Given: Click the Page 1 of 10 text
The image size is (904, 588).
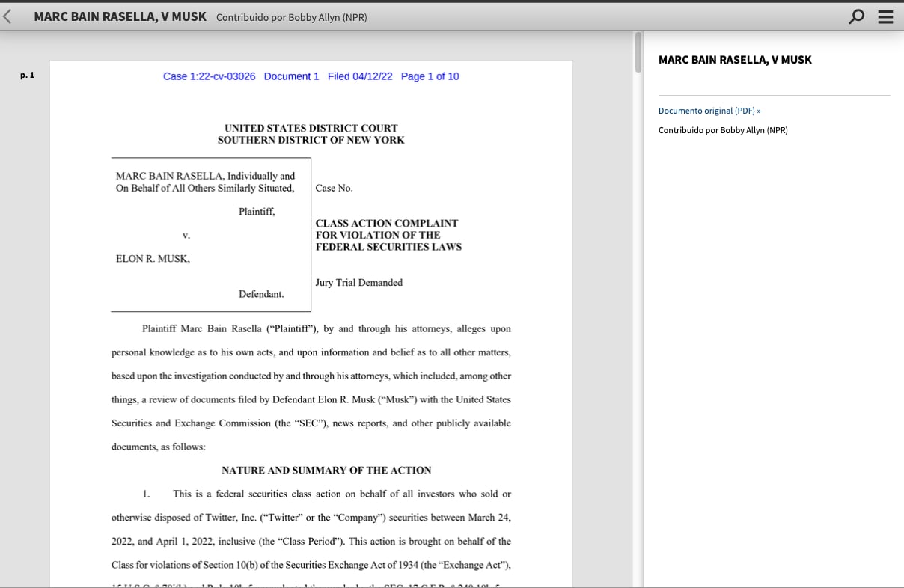Looking at the screenshot, I should (430, 76).
